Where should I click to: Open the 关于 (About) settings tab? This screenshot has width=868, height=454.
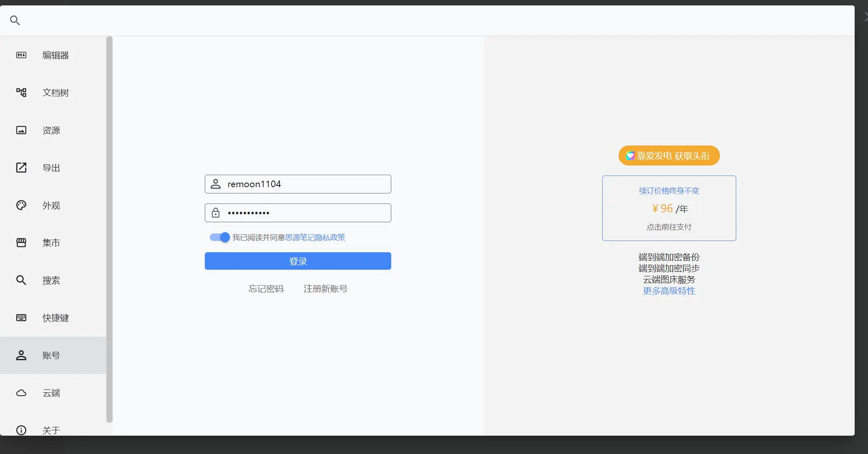click(x=51, y=430)
